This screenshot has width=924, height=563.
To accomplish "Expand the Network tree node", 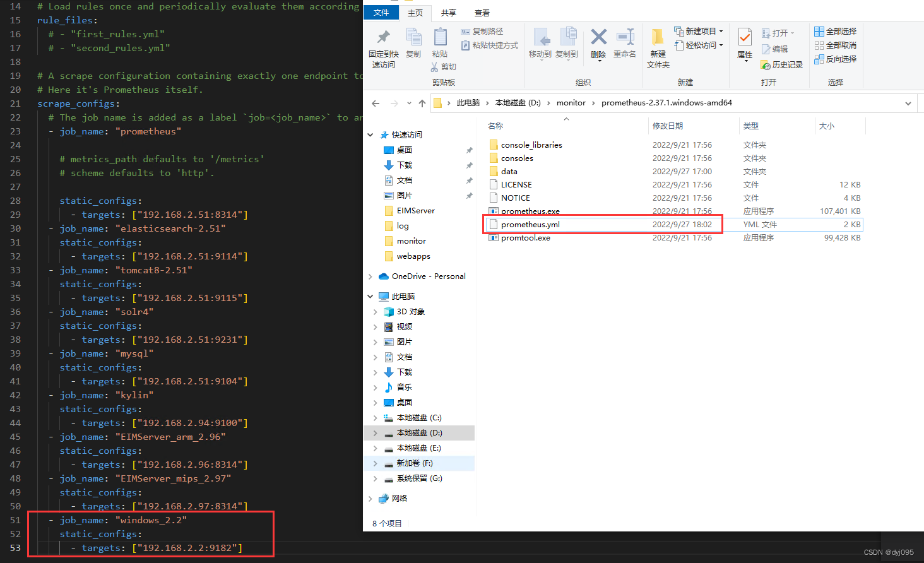I will pos(370,499).
